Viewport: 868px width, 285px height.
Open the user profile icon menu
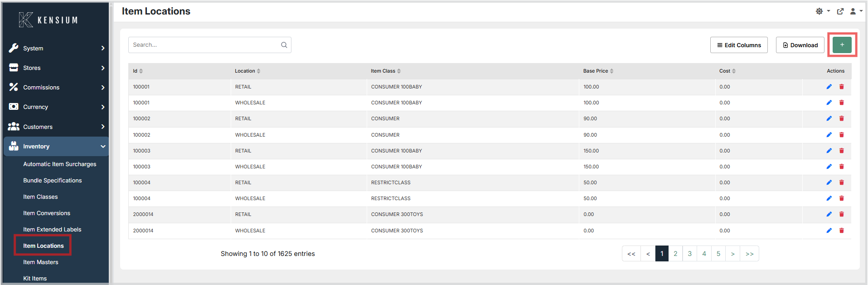pos(856,11)
